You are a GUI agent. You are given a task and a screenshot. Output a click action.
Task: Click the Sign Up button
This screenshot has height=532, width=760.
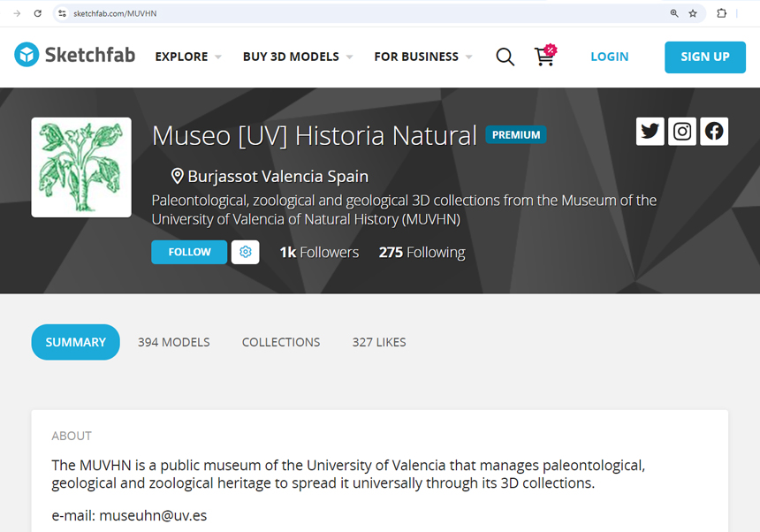705,57
